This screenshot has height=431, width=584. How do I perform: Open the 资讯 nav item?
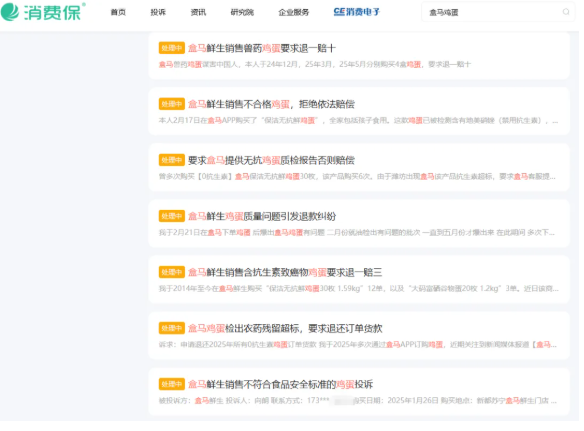[x=198, y=12]
